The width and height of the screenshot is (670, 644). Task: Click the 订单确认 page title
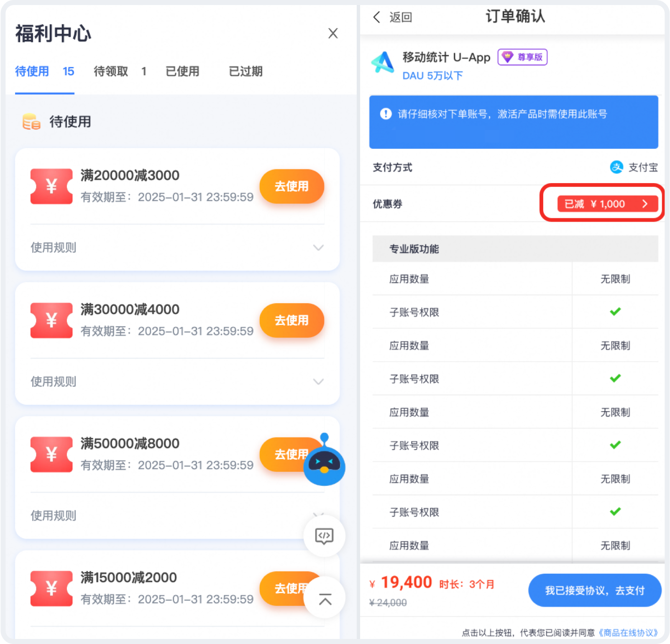click(515, 17)
